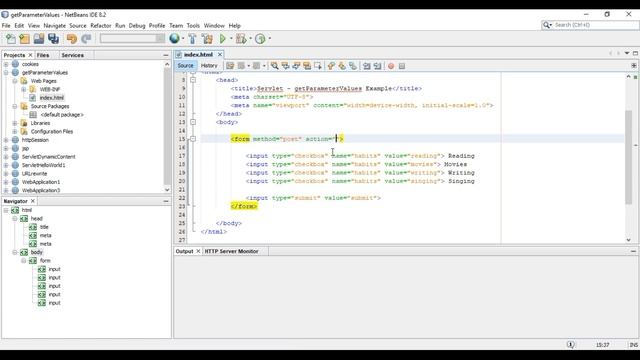Switch to the HTTP Server Monitor tab
640x360 pixels.
tap(231, 251)
